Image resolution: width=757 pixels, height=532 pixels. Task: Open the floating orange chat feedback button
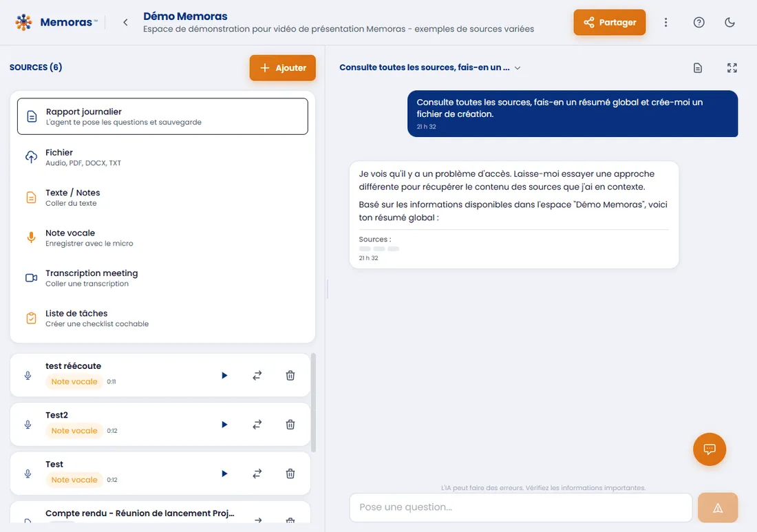[x=710, y=449]
